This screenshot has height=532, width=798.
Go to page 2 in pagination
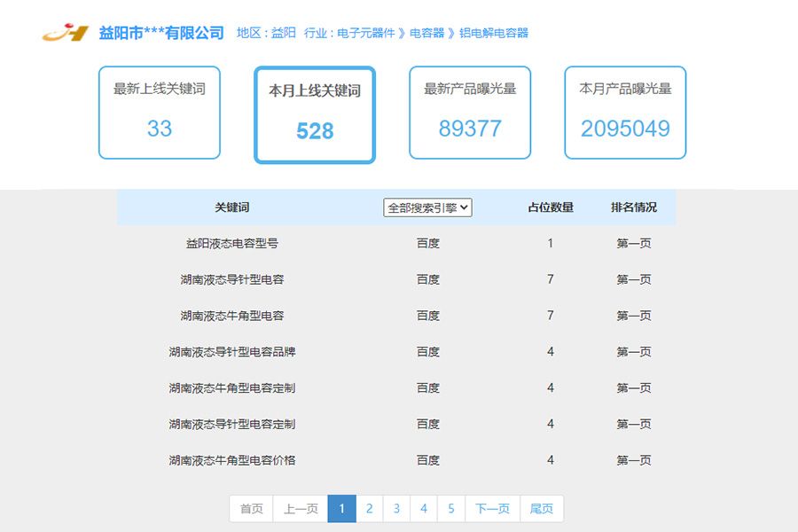[369, 508]
